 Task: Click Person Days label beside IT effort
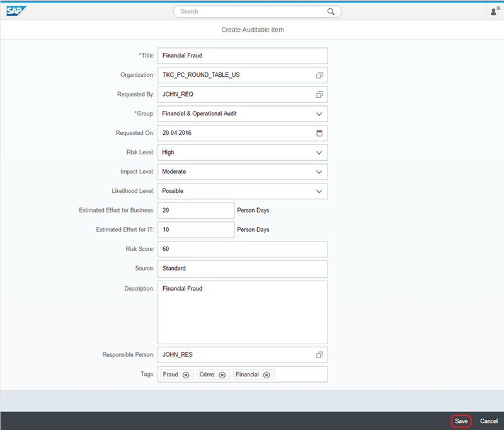[x=253, y=230]
